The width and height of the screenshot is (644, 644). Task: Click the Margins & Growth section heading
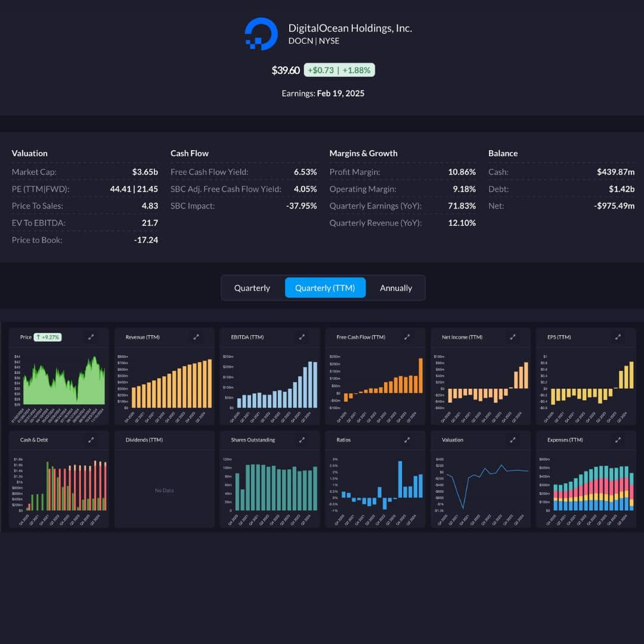pos(364,153)
